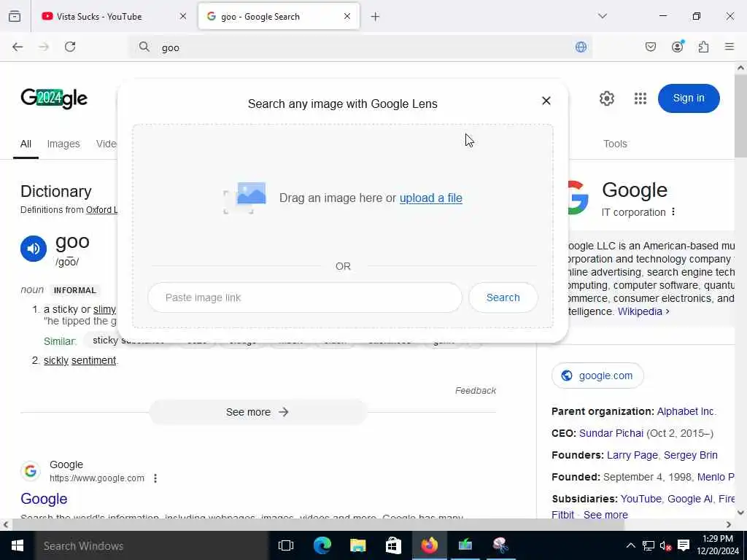Click See more subsidiaries link
This screenshot has width=747, height=560.
[605, 515]
